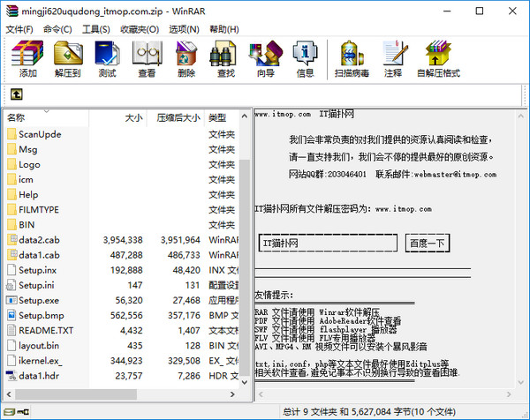Select the Setup.bmp image file icon

tap(11, 315)
